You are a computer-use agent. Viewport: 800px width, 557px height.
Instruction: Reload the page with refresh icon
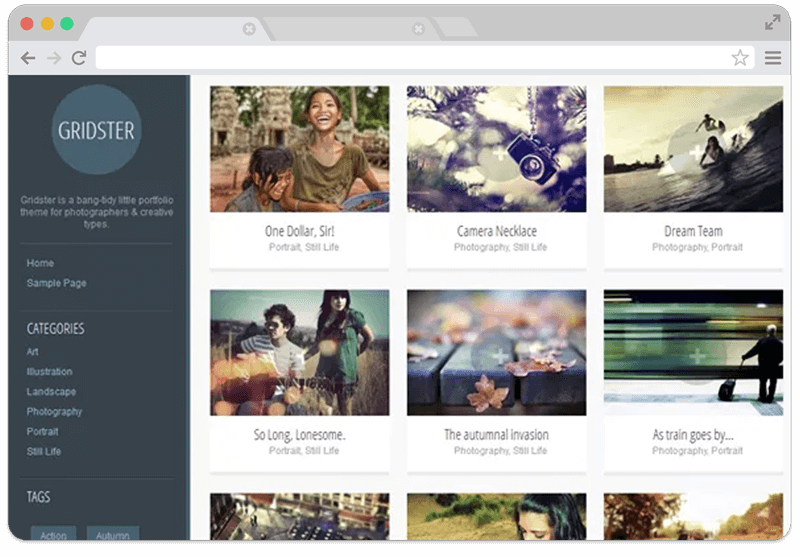coord(79,58)
